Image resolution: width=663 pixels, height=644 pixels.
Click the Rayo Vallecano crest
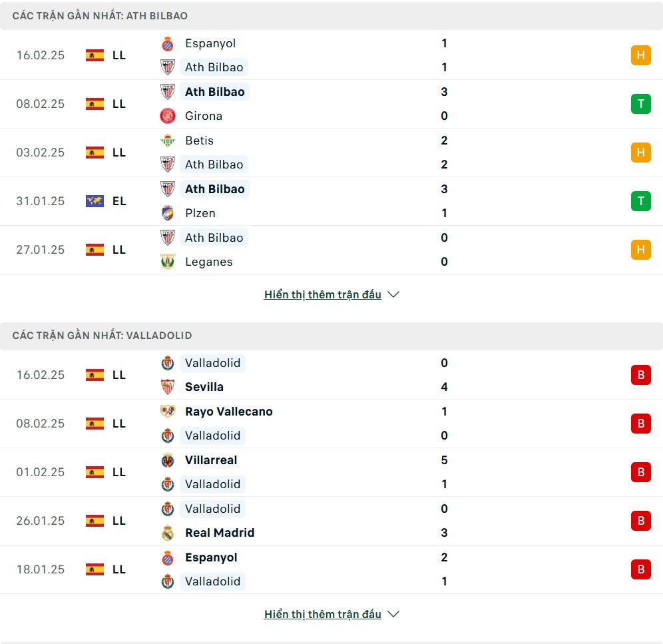tap(168, 412)
